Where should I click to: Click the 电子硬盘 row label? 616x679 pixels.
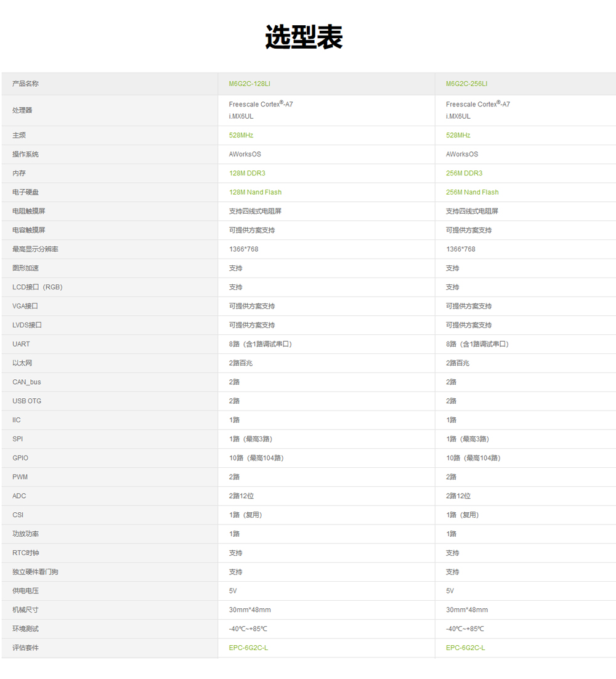click(25, 192)
